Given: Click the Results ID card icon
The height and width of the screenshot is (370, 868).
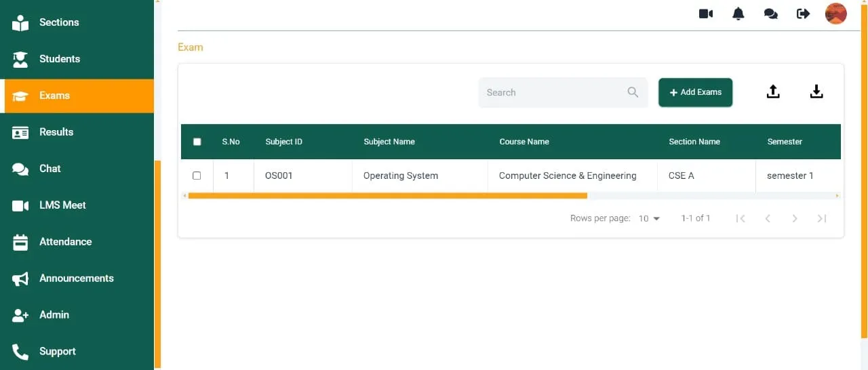Looking at the screenshot, I should pyautogui.click(x=20, y=133).
